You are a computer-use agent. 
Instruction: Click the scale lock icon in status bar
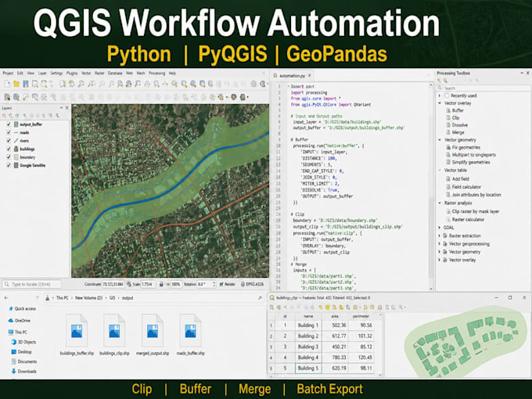[x=161, y=284]
